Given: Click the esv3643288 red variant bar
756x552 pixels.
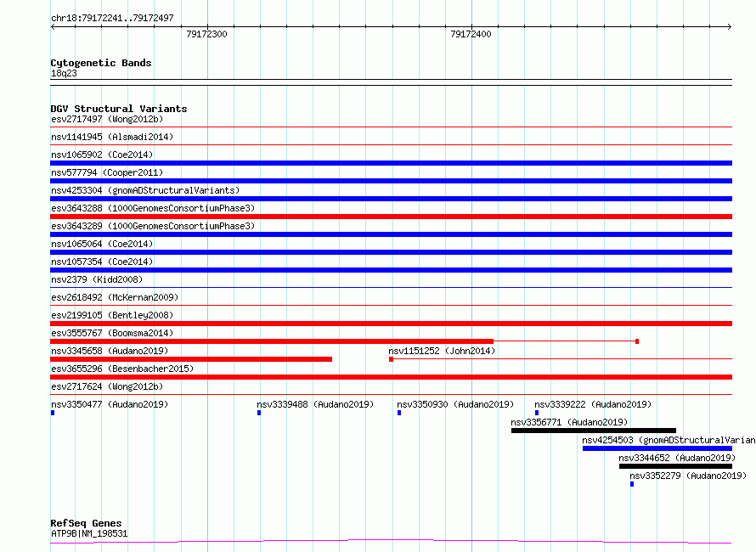Looking at the screenshot, I should point(391,217).
